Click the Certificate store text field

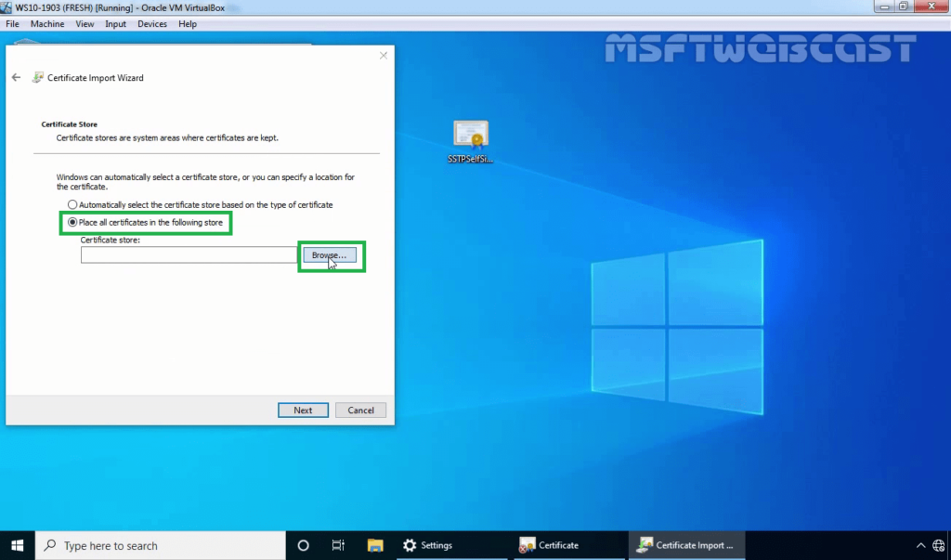[x=189, y=254]
